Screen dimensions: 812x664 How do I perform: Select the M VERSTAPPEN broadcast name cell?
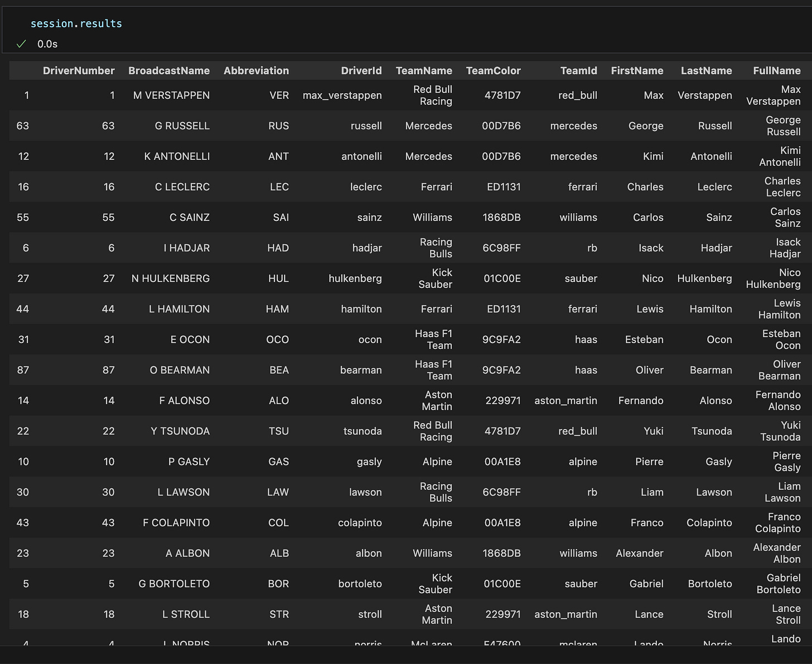coord(171,95)
